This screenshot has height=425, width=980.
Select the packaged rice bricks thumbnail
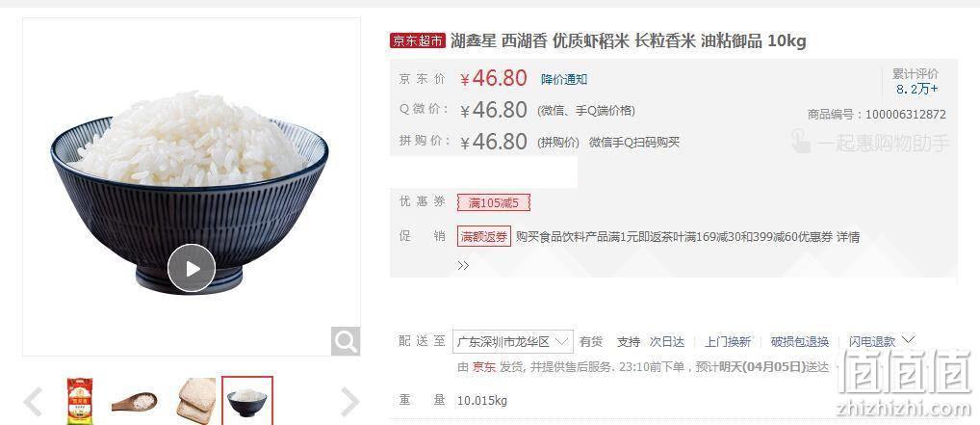tap(196, 401)
